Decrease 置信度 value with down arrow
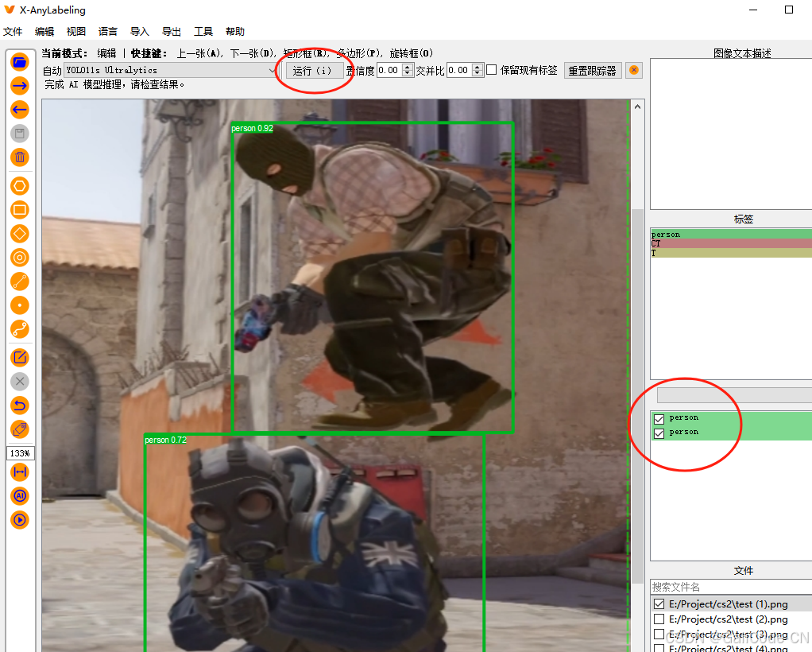 [x=408, y=74]
